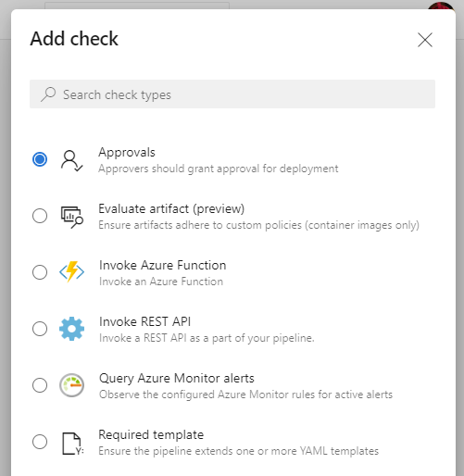Click "Observe the configured Azure Monitor rules" description

click(245, 395)
